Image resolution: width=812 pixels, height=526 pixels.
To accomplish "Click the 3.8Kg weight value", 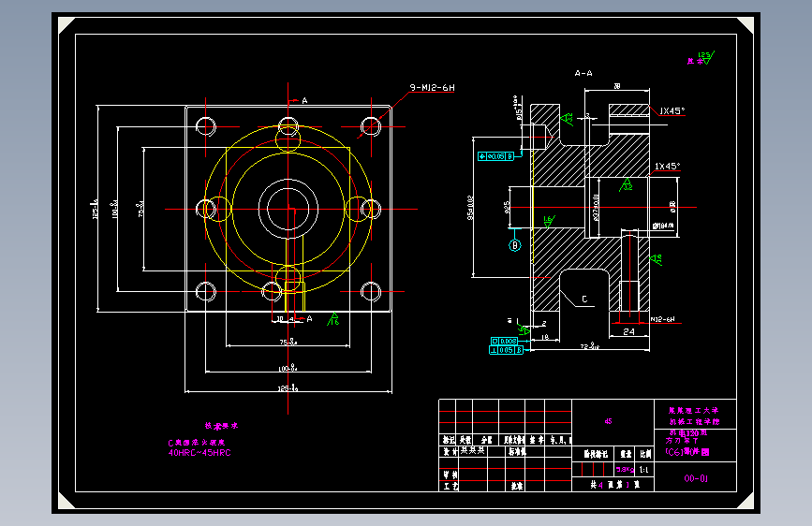I will [x=625, y=470].
